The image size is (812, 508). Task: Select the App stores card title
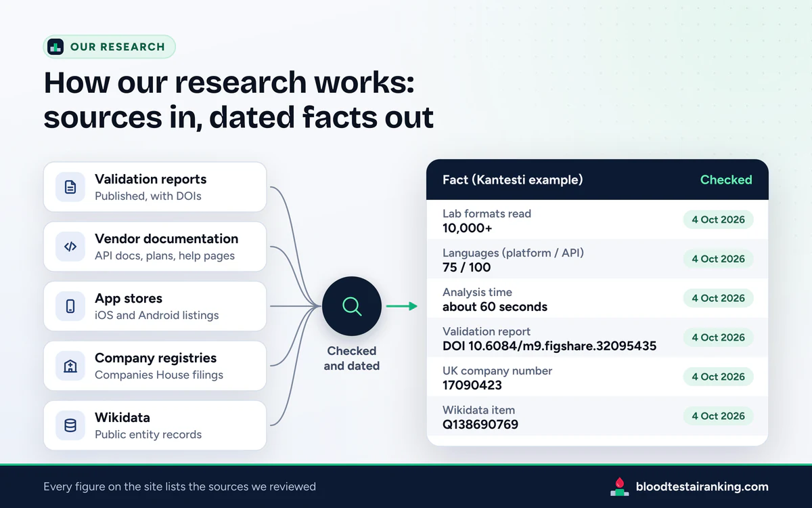pyautogui.click(x=129, y=299)
